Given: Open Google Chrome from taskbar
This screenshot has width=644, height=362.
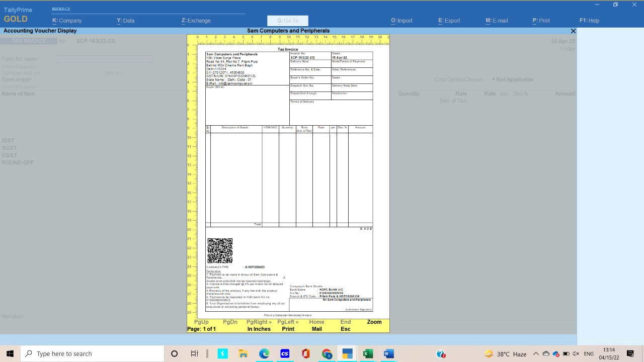Looking at the screenshot, I should tap(327, 353).
